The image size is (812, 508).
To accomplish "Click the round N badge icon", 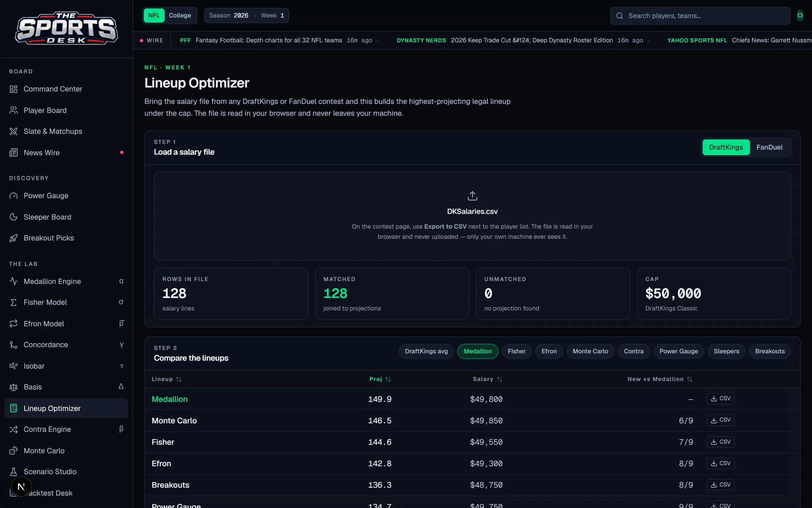I will pos(21,487).
